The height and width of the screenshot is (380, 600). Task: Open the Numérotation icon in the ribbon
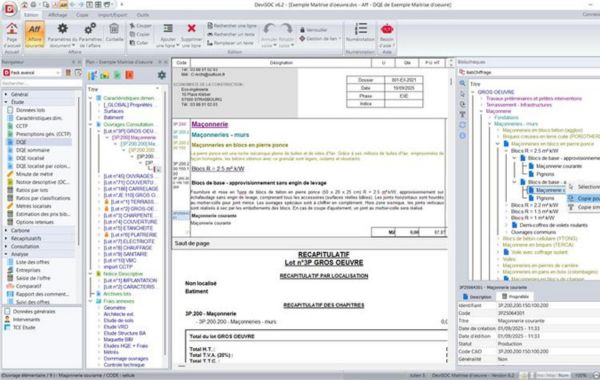(360, 29)
